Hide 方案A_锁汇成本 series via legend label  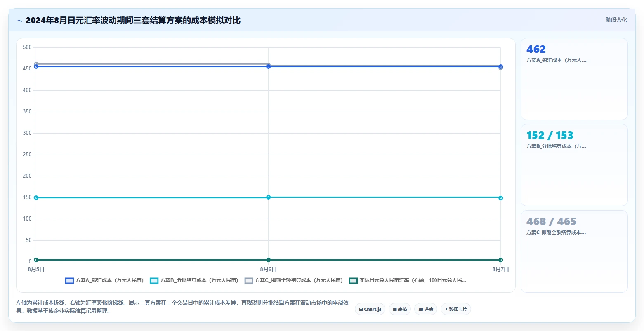109,280
